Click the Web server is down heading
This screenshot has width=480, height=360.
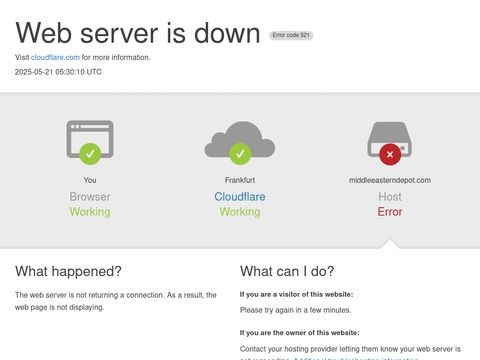click(138, 33)
